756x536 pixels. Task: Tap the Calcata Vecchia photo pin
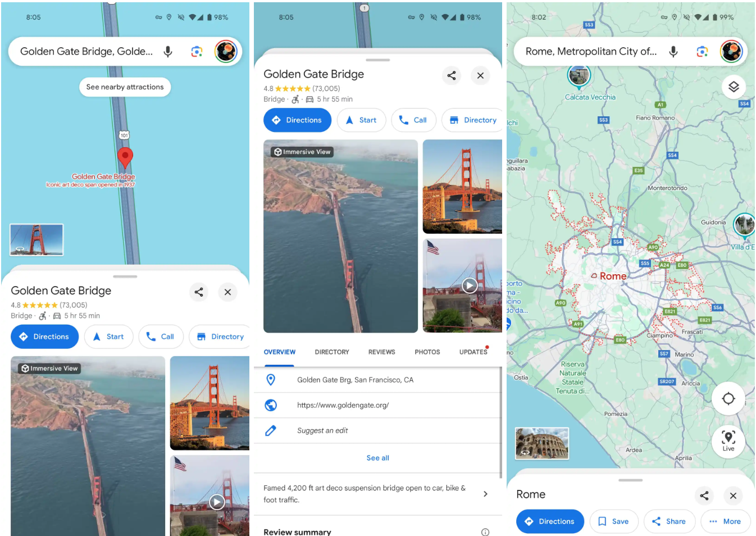pyautogui.click(x=579, y=76)
